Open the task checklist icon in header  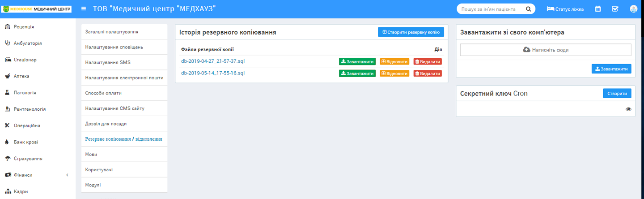(615, 9)
